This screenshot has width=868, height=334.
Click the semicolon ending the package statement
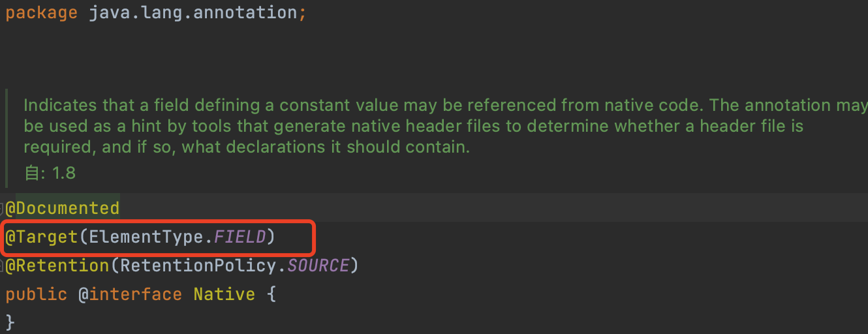(x=302, y=14)
